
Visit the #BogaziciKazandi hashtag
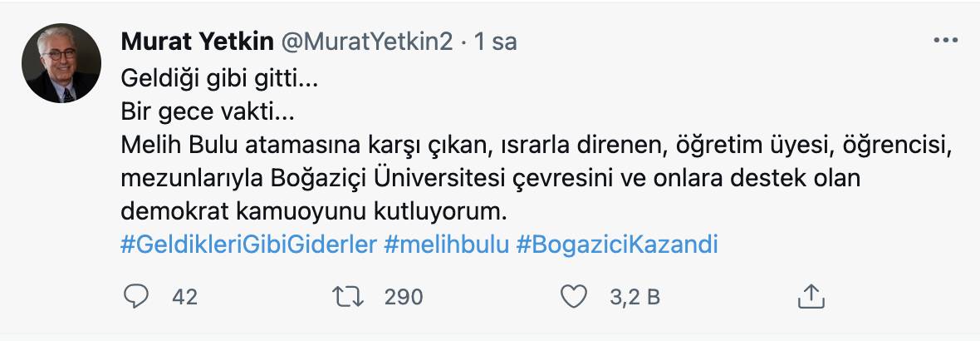[x=617, y=245]
